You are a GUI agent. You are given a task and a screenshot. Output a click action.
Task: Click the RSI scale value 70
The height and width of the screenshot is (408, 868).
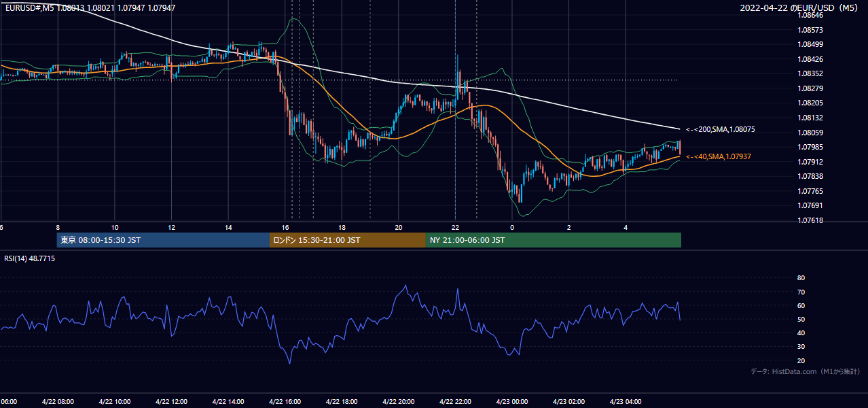801,292
